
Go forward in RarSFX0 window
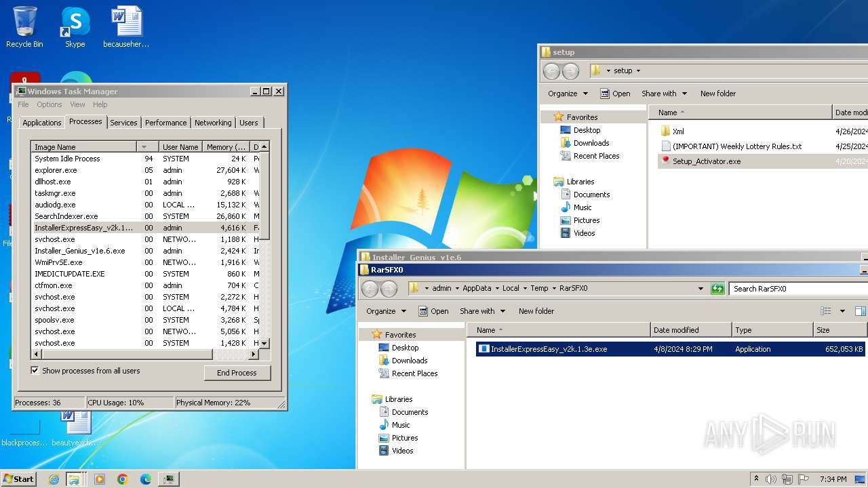[x=389, y=289]
